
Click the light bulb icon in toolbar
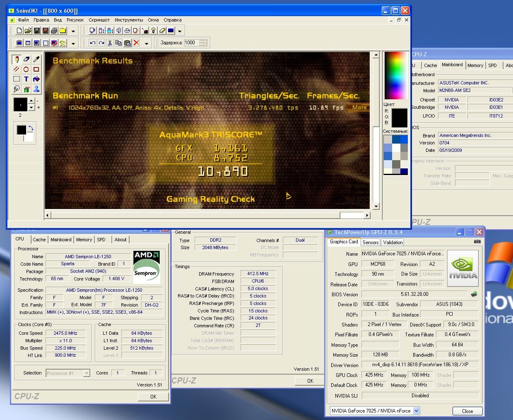click(x=154, y=31)
